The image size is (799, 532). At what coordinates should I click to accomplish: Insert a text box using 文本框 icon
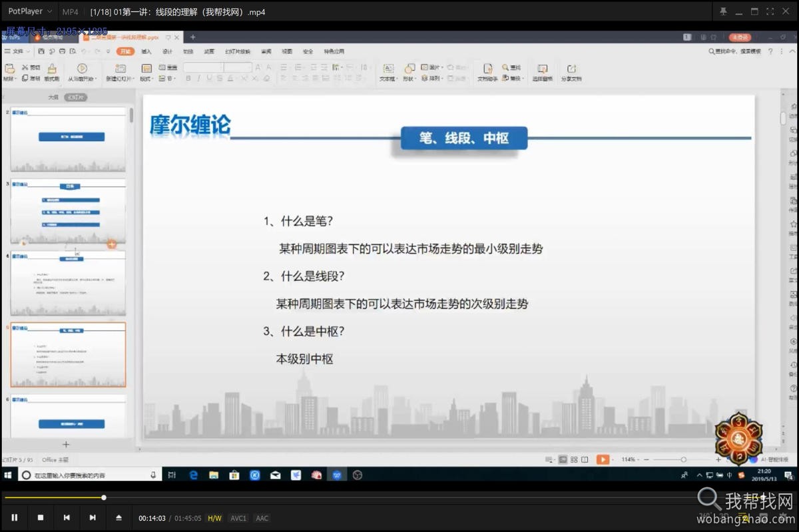[x=390, y=70]
